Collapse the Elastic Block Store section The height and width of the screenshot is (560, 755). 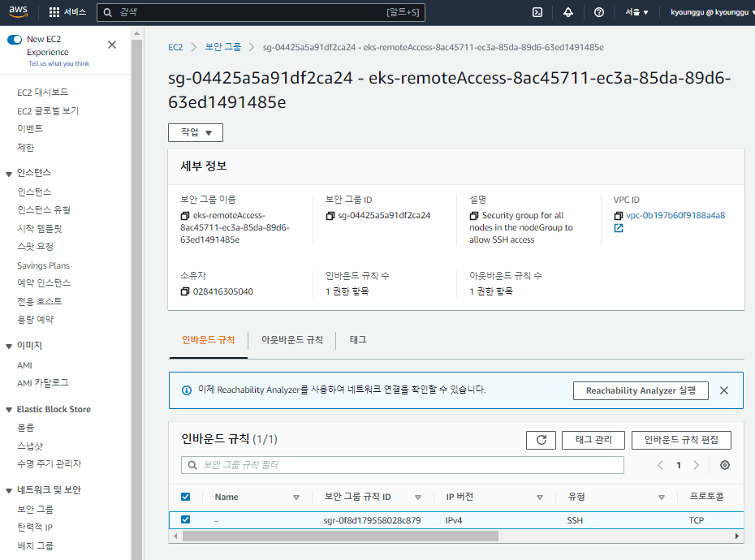[9, 410]
